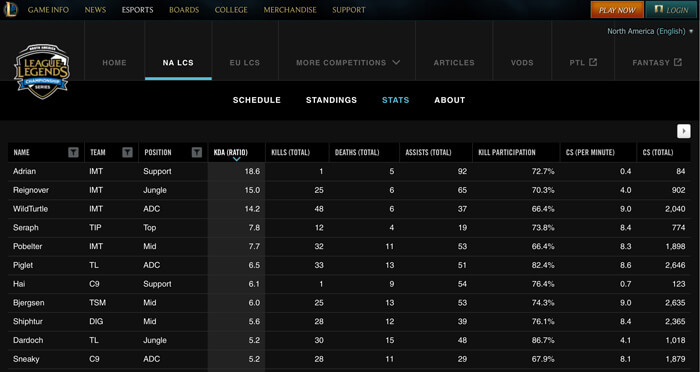The height and width of the screenshot is (372, 700).
Task: Open the Team column filter icon
Action: (x=127, y=152)
